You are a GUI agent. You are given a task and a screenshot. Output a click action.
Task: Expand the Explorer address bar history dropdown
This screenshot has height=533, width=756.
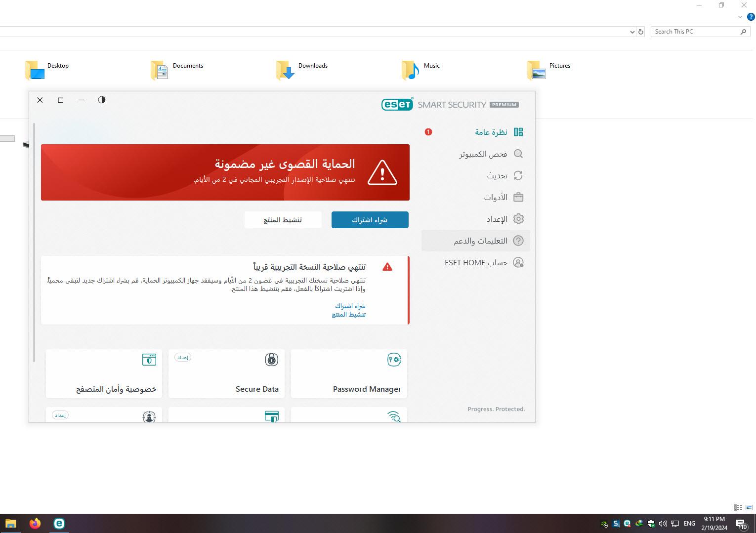632,32
